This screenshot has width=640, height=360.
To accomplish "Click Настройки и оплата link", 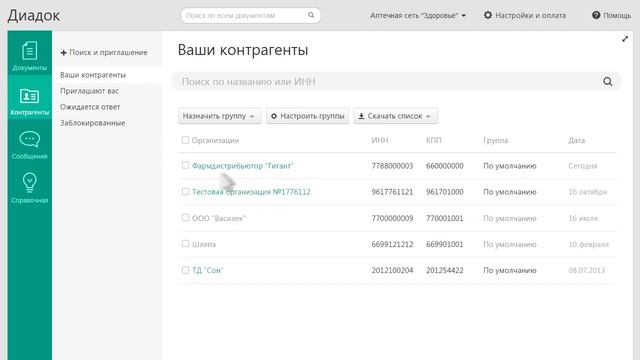I will point(530,16).
